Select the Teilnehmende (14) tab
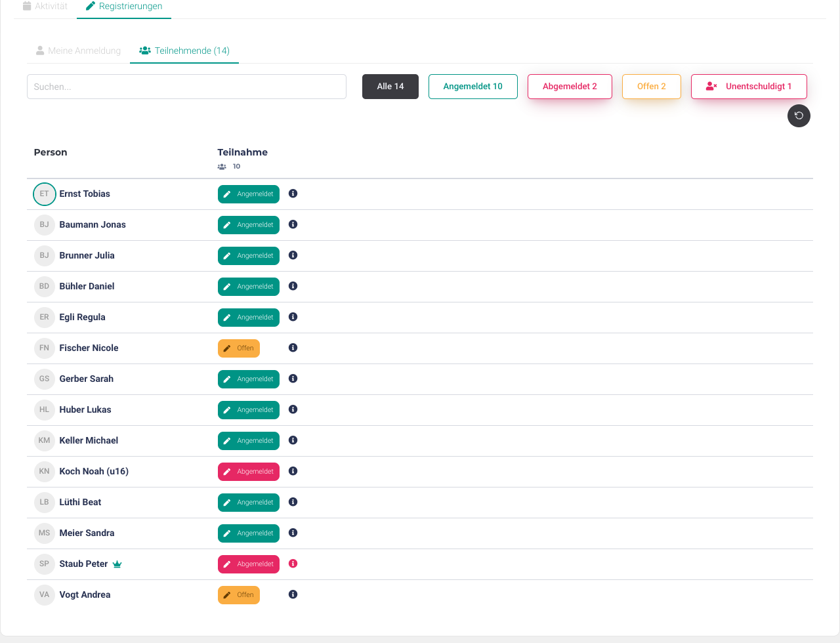 point(184,51)
